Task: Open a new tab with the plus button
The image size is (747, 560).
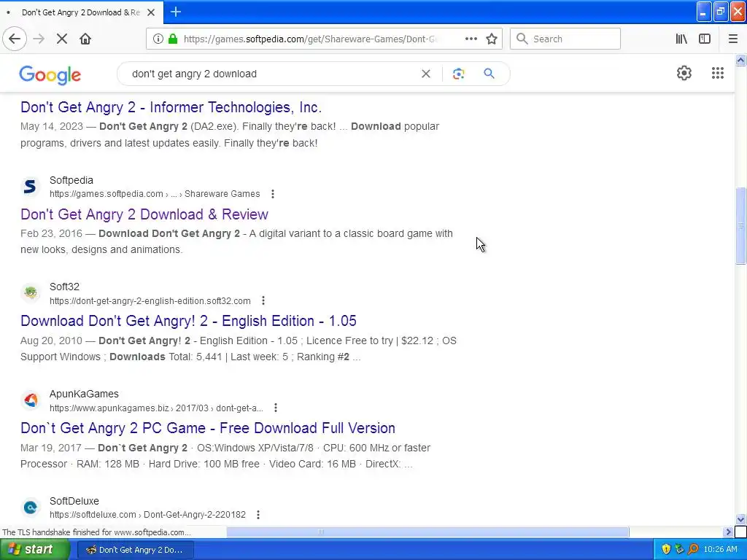Action: 175,12
